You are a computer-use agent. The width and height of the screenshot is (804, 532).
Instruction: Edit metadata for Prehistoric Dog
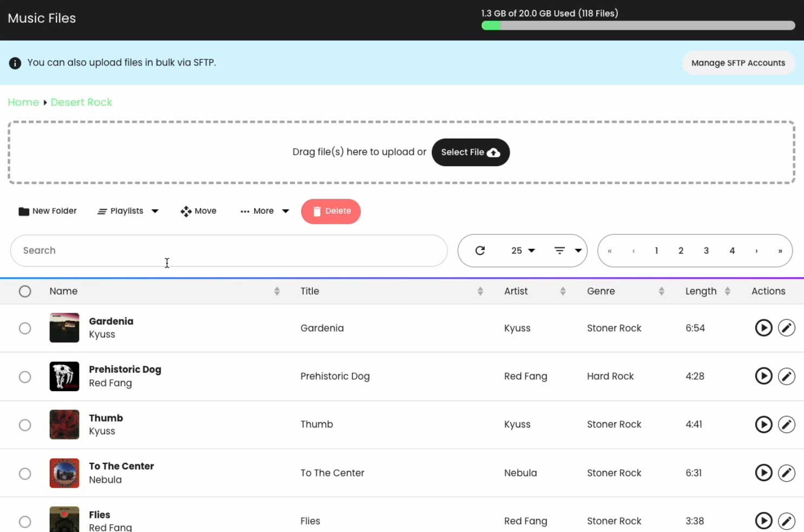click(x=787, y=376)
